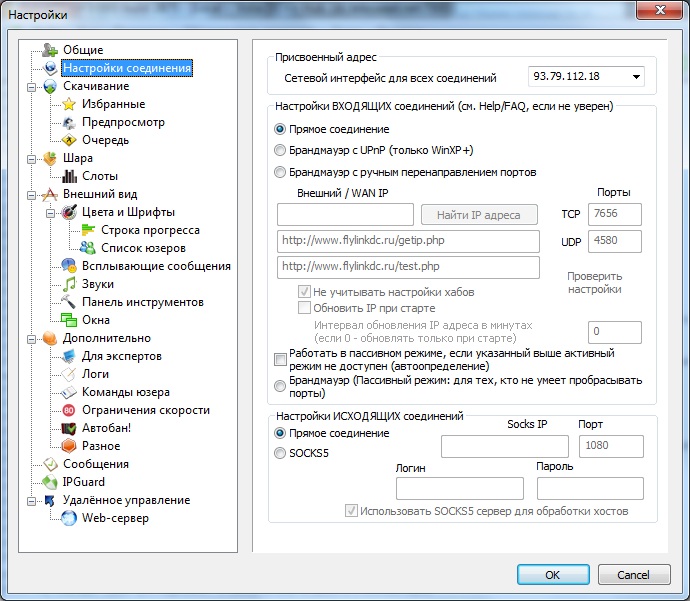Click the Список юзеров people icon
690x601 pixels.
click(x=88, y=248)
